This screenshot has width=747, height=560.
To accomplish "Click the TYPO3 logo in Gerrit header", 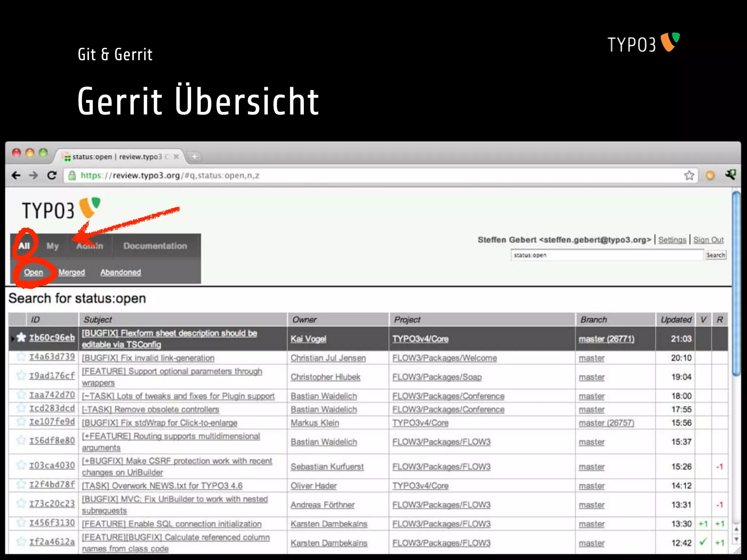I will 61,208.
